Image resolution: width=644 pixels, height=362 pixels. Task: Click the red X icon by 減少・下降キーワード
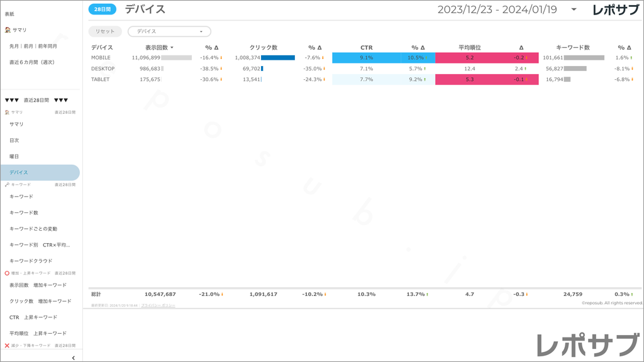tap(7, 346)
